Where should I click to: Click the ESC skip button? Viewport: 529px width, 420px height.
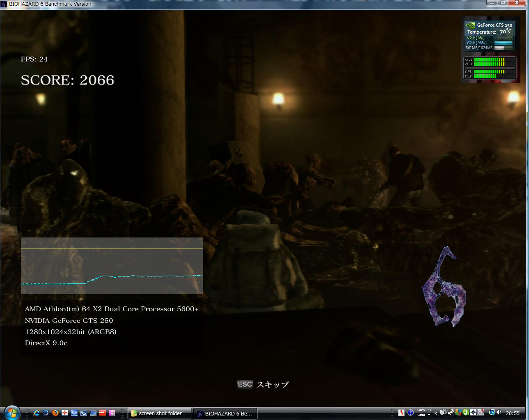point(245,384)
